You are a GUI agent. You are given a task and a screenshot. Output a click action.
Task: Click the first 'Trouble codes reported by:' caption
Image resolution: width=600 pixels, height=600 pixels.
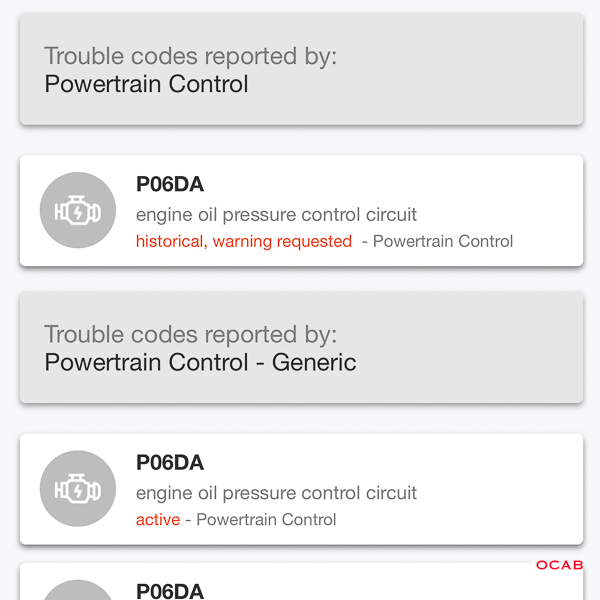[x=191, y=56]
